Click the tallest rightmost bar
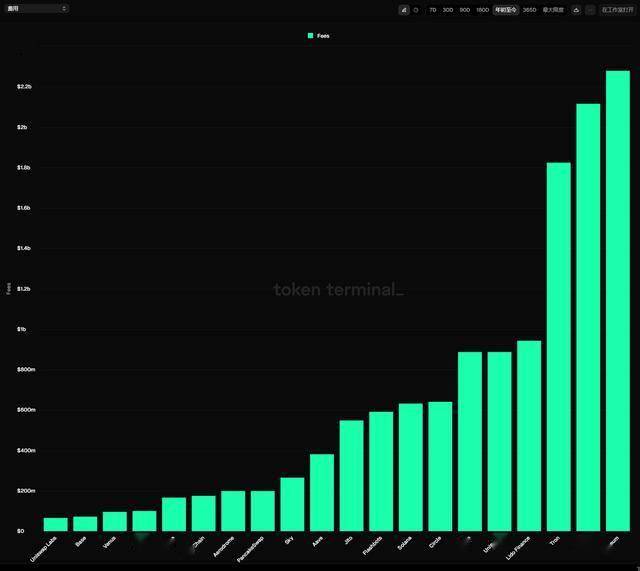This screenshot has height=571, width=640. pyautogui.click(x=618, y=301)
